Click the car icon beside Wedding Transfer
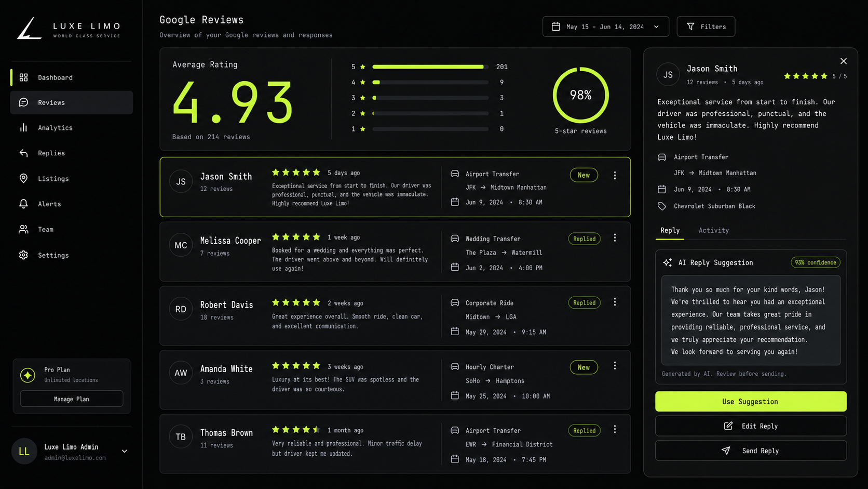This screenshot has height=489, width=868. [x=455, y=239]
